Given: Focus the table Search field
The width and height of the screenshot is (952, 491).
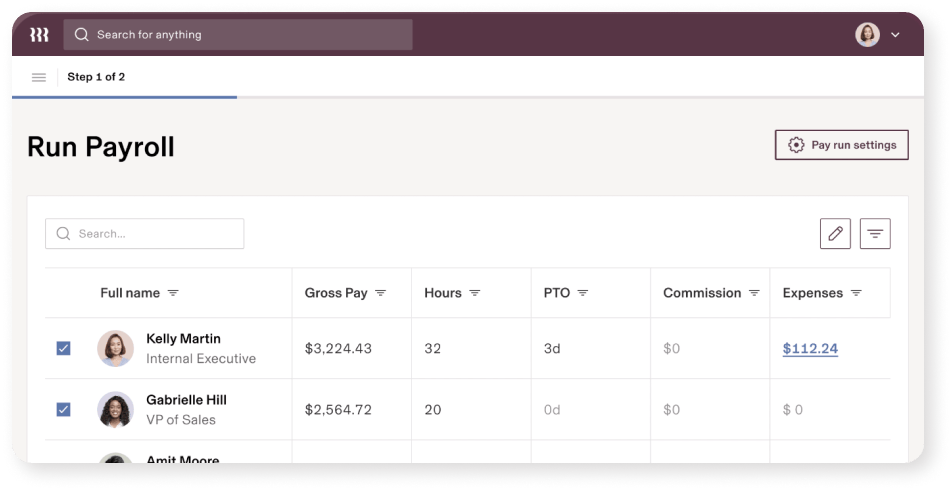Looking at the screenshot, I should (144, 234).
